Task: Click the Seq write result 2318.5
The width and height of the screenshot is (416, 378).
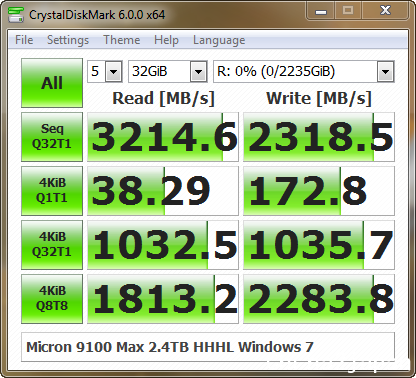Action: pyautogui.click(x=319, y=137)
